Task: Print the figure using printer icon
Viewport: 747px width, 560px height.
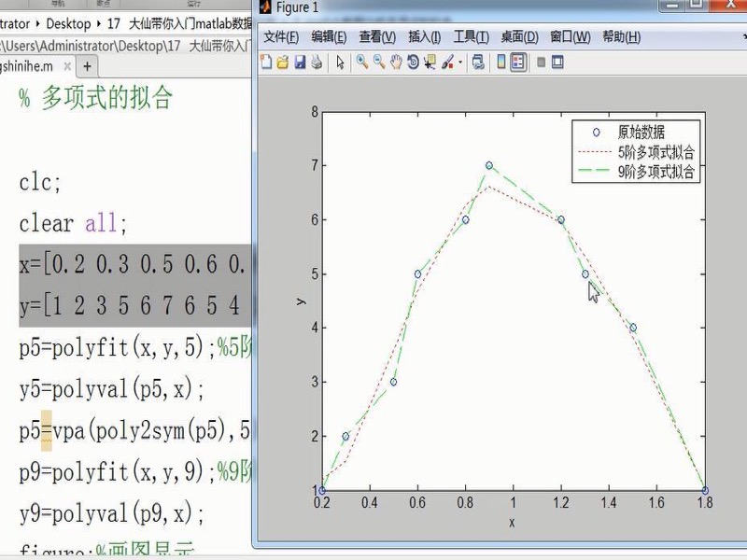Action: [x=317, y=62]
